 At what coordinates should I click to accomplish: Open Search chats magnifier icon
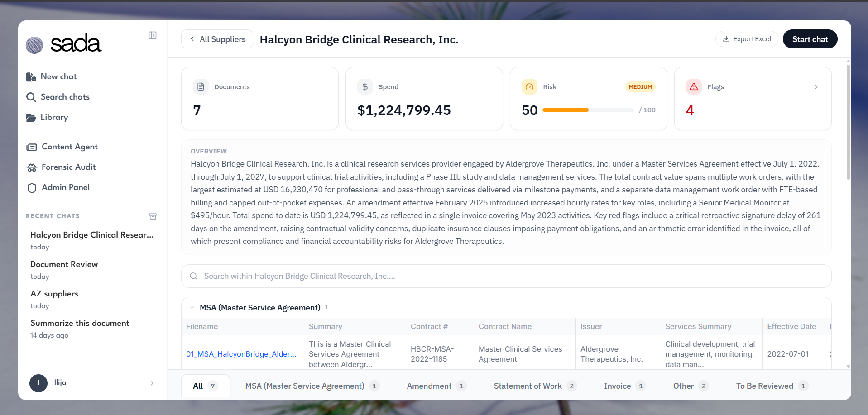click(x=31, y=97)
